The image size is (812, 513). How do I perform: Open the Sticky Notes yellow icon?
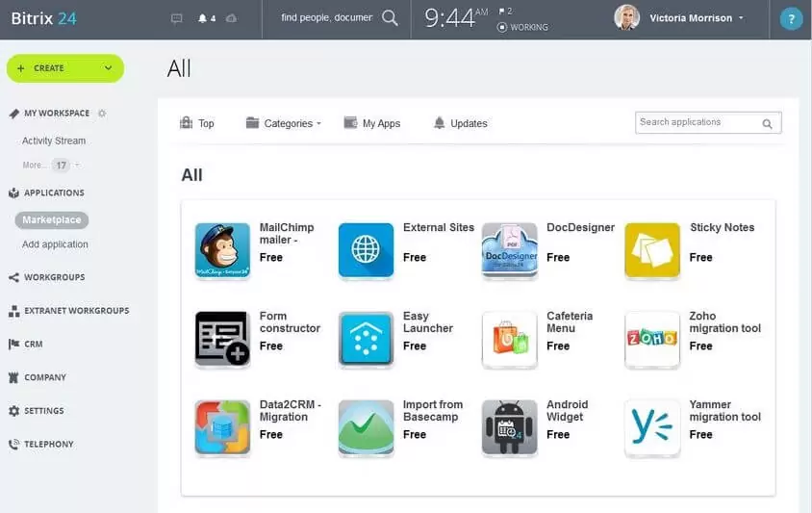point(652,251)
